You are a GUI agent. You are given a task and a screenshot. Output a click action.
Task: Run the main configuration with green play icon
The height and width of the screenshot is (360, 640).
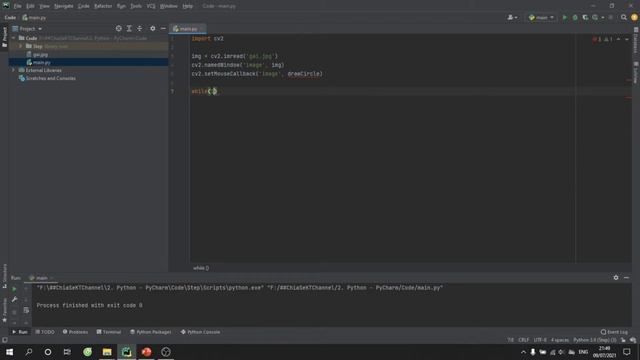[x=564, y=18]
